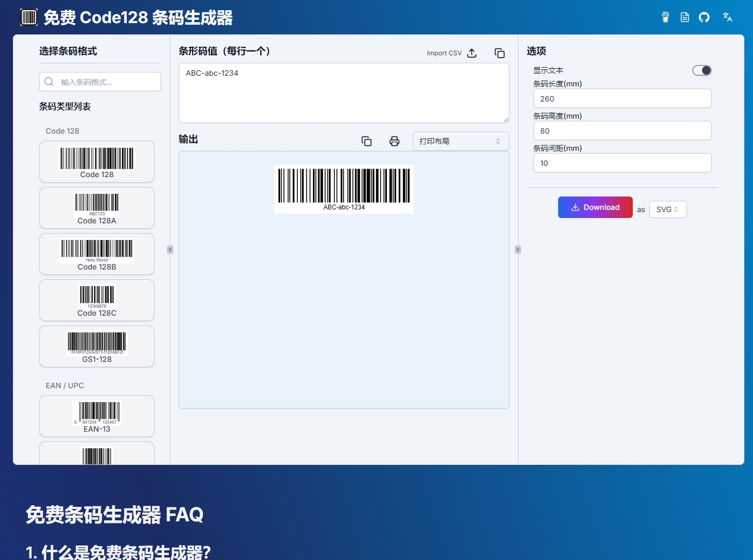
Task: Click the printer icon to print output
Action: (x=394, y=141)
